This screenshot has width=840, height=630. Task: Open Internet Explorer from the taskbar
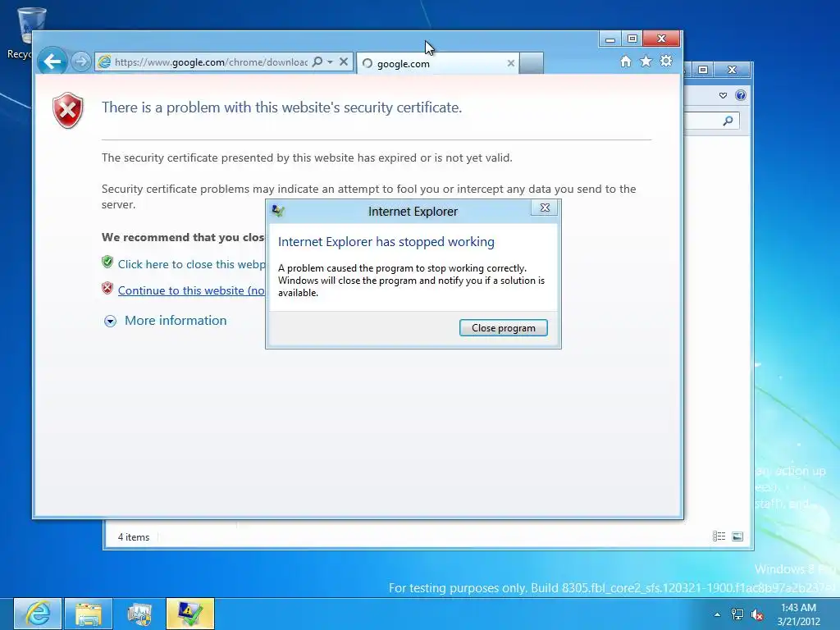point(38,614)
